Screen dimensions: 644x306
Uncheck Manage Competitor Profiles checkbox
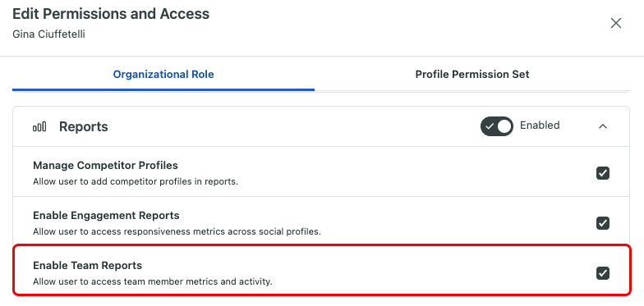coord(603,173)
